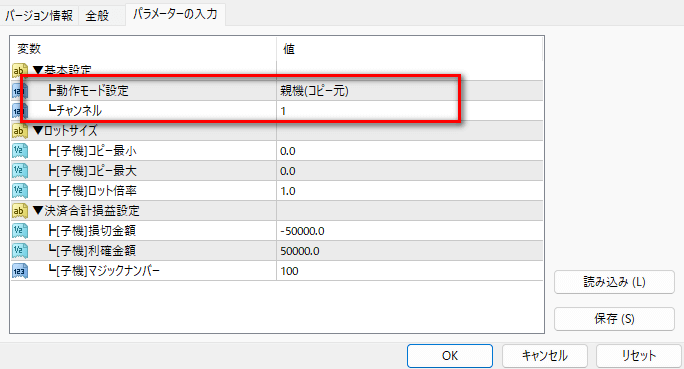The height and width of the screenshot is (369, 684).
Task: Click the キャンセル button
Action: point(545,356)
